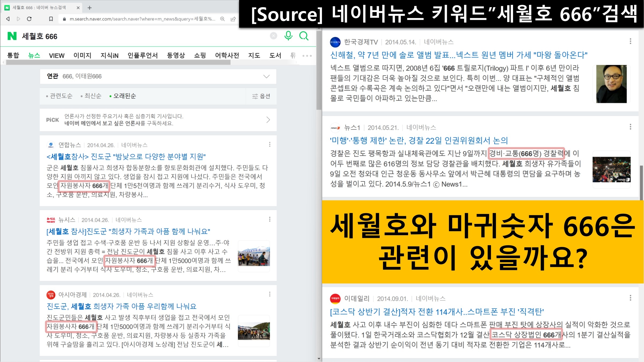Expand the PICK section chevron
This screenshot has width=644, height=362.
click(x=268, y=120)
